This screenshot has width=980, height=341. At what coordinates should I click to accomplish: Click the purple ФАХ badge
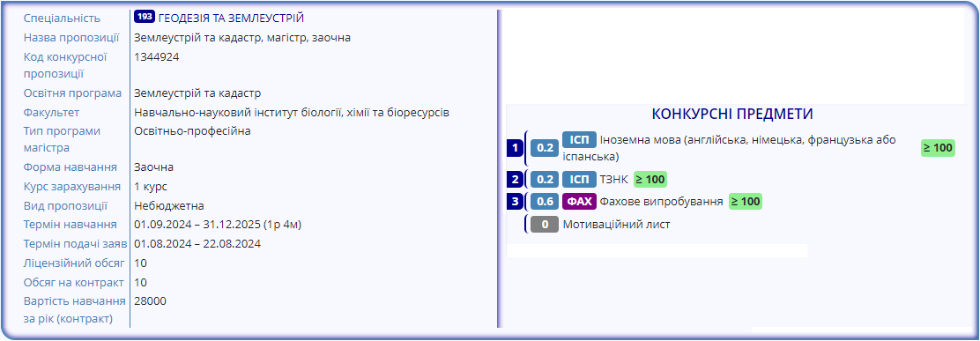579,202
